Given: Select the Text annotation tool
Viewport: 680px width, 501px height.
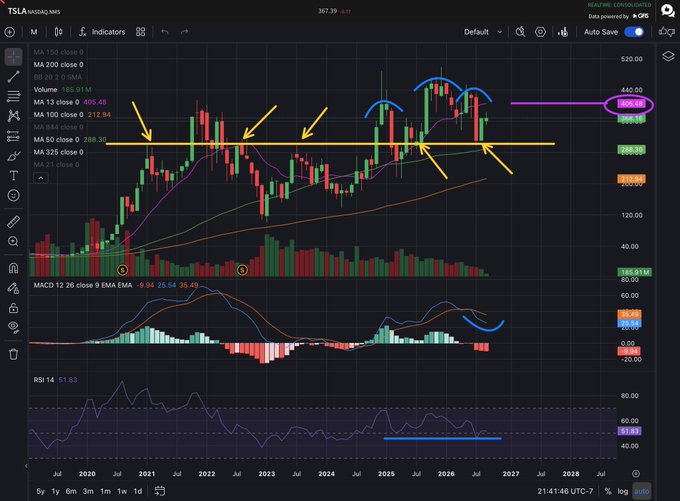Looking at the screenshot, I should (x=13, y=176).
